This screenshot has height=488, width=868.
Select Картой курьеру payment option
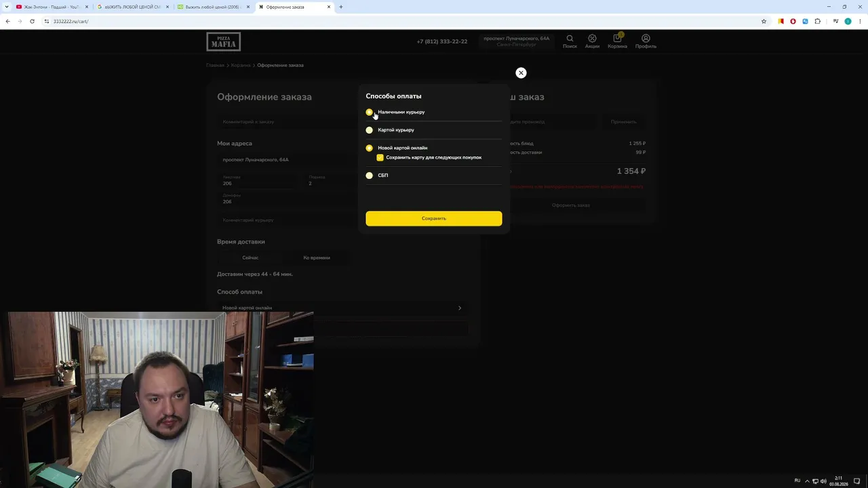[x=369, y=130]
